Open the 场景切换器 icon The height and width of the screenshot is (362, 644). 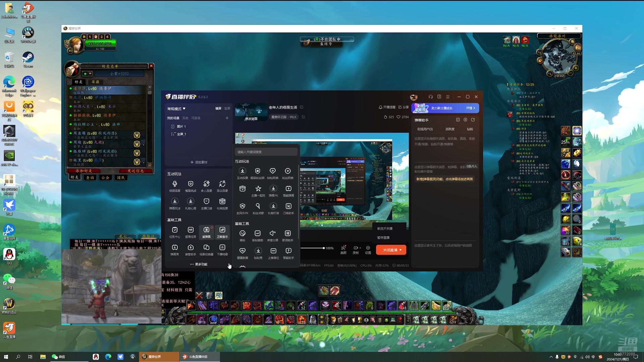(206, 250)
